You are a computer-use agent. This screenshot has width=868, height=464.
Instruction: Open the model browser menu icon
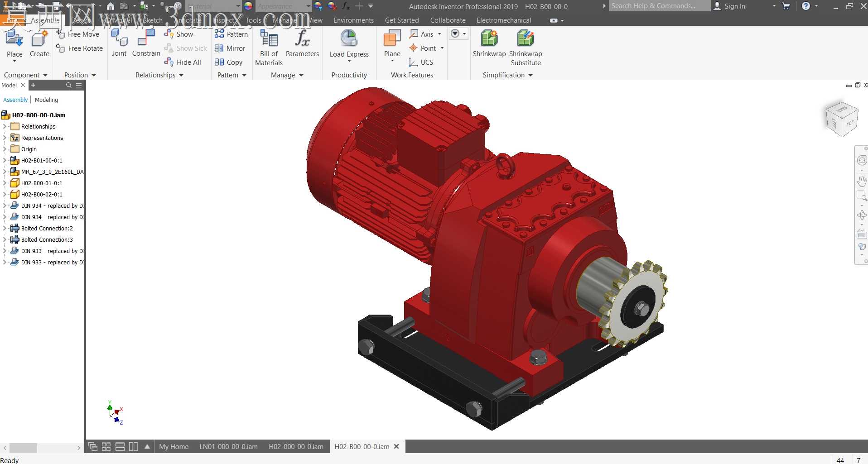point(79,85)
